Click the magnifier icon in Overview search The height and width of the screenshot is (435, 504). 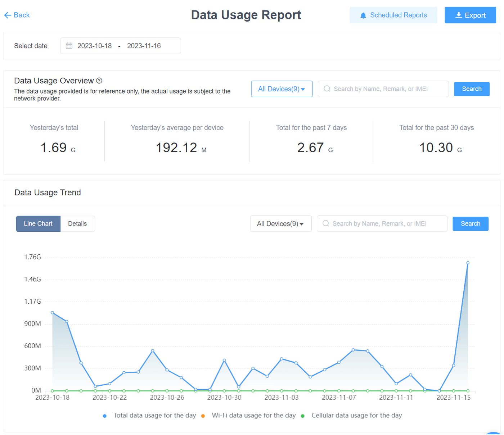pos(327,89)
